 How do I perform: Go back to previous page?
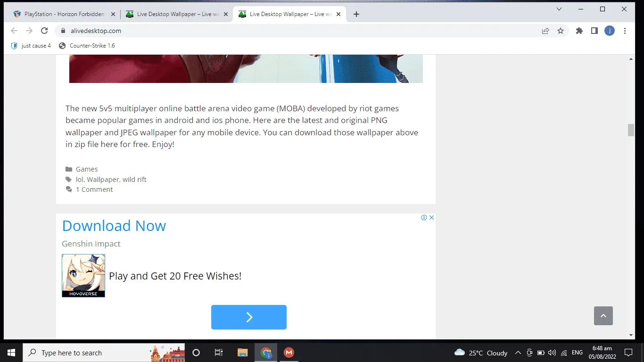[14, 31]
